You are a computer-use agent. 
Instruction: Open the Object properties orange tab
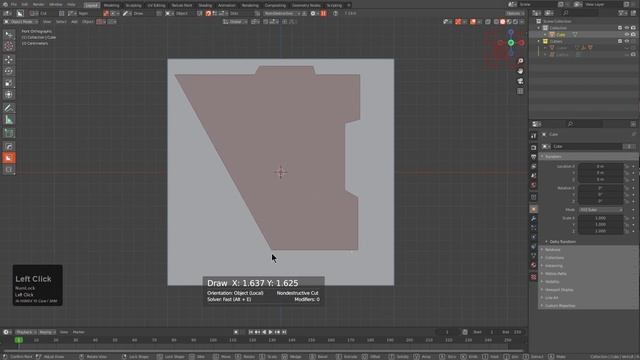pyautogui.click(x=533, y=209)
